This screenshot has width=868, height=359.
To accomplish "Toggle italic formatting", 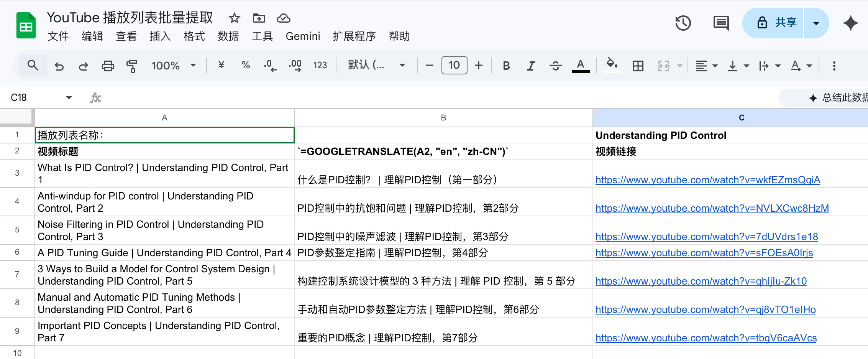I will pyautogui.click(x=531, y=66).
